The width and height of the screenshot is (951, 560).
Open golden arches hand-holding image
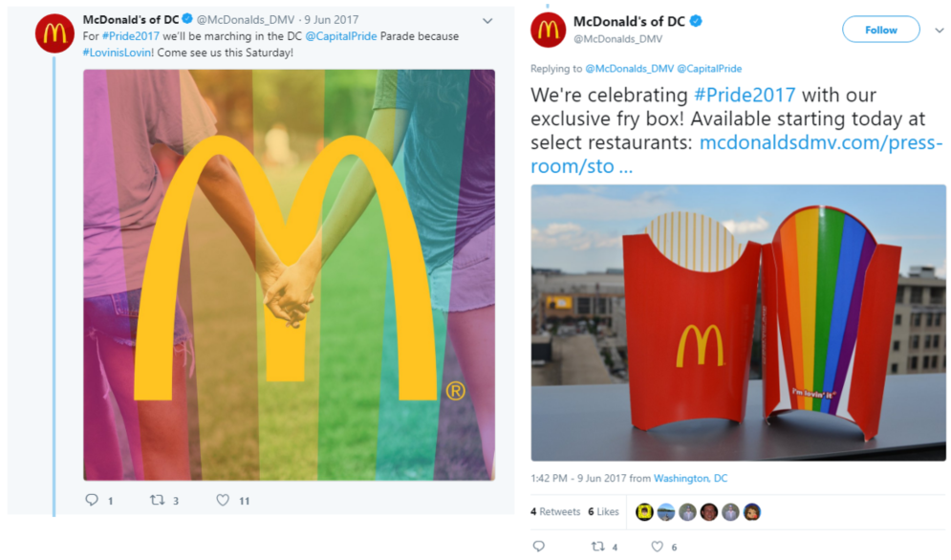click(289, 275)
